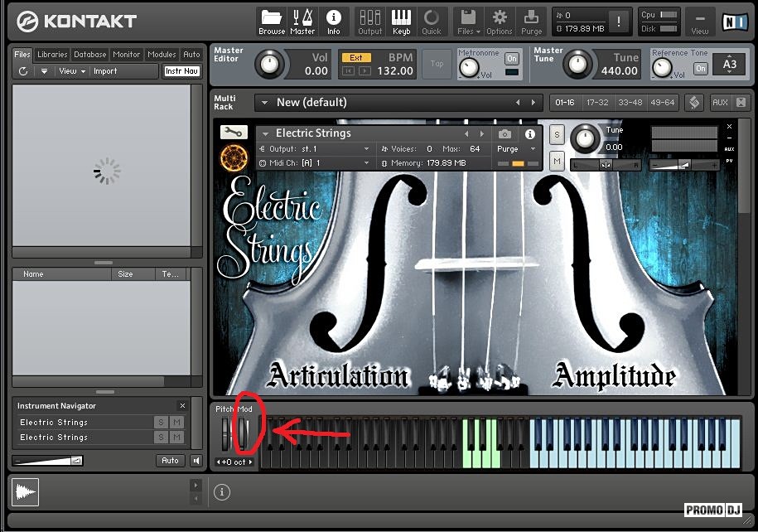Switch to the Auto tab

(x=191, y=54)
